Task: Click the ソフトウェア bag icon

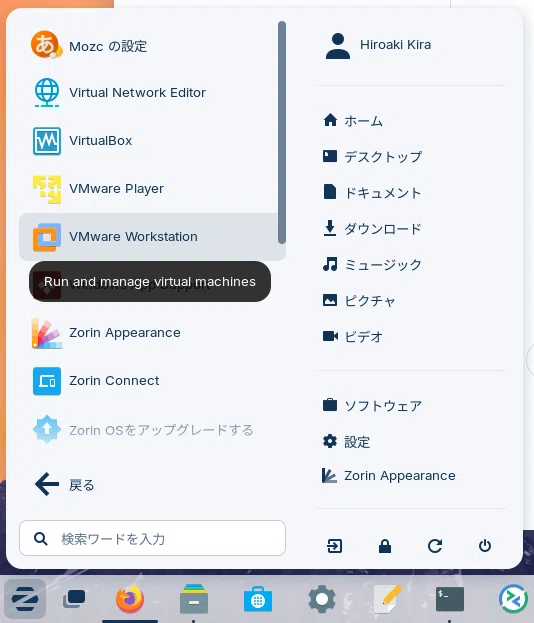Action: point(330,405)
